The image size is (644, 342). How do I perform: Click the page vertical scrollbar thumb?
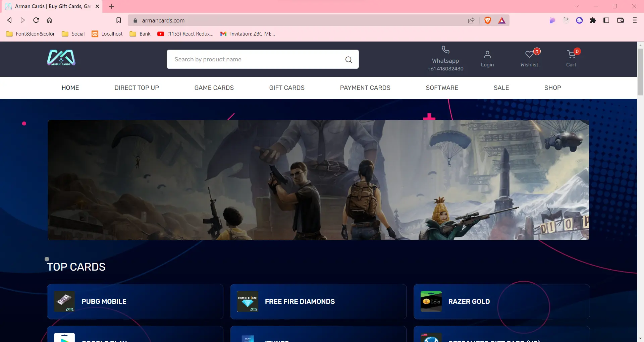point(640,72)
